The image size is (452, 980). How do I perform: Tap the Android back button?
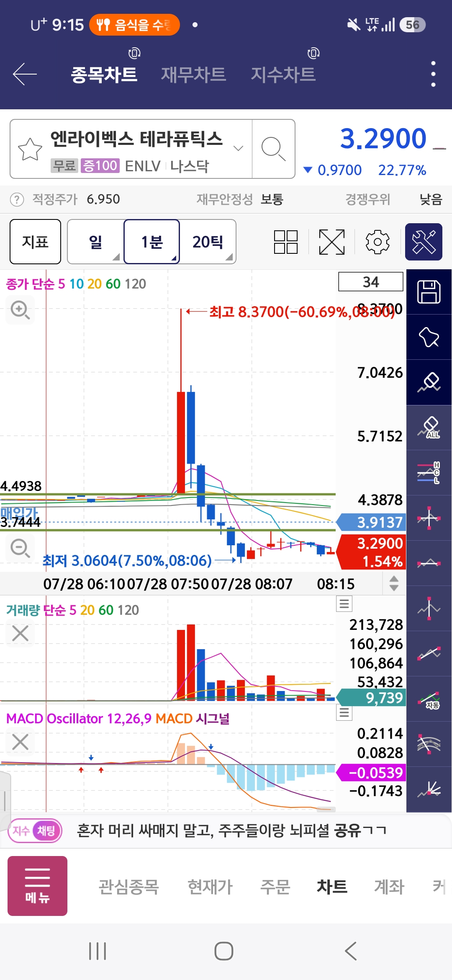[x=351, y=951]
